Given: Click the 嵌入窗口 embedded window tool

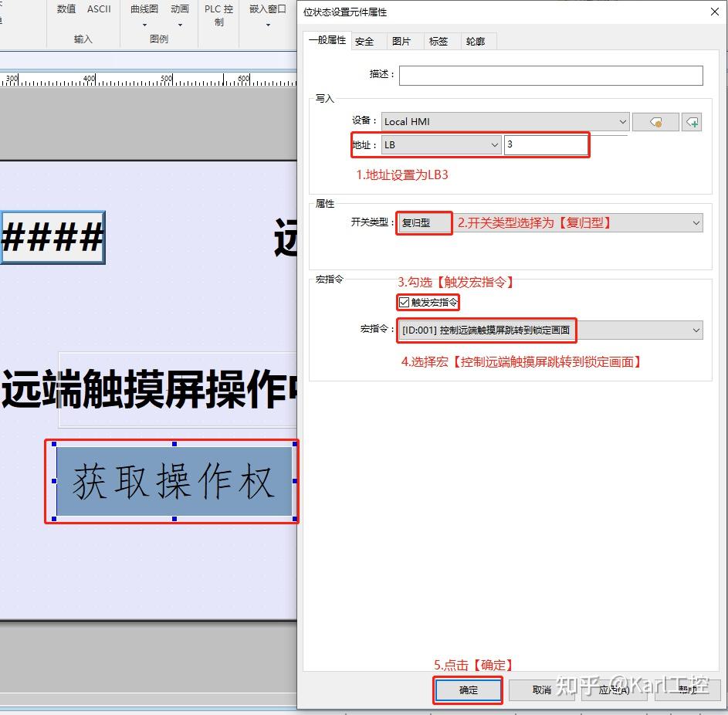Looking at the screenshot, I should tap(268, 9).
